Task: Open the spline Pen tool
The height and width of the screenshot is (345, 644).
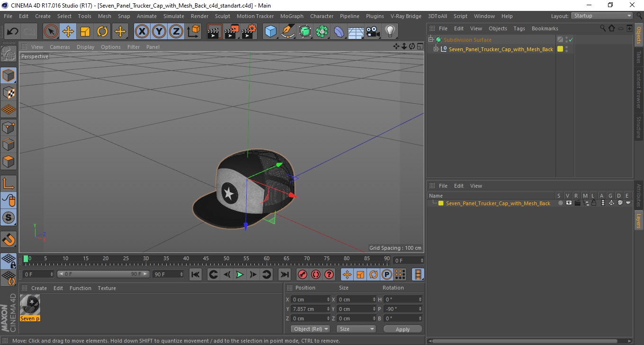Action: tap(288, 32)
